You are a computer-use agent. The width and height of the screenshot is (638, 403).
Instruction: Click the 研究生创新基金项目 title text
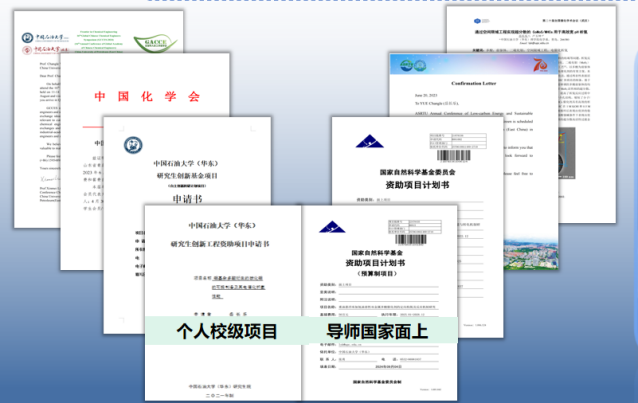coord(187,176)
